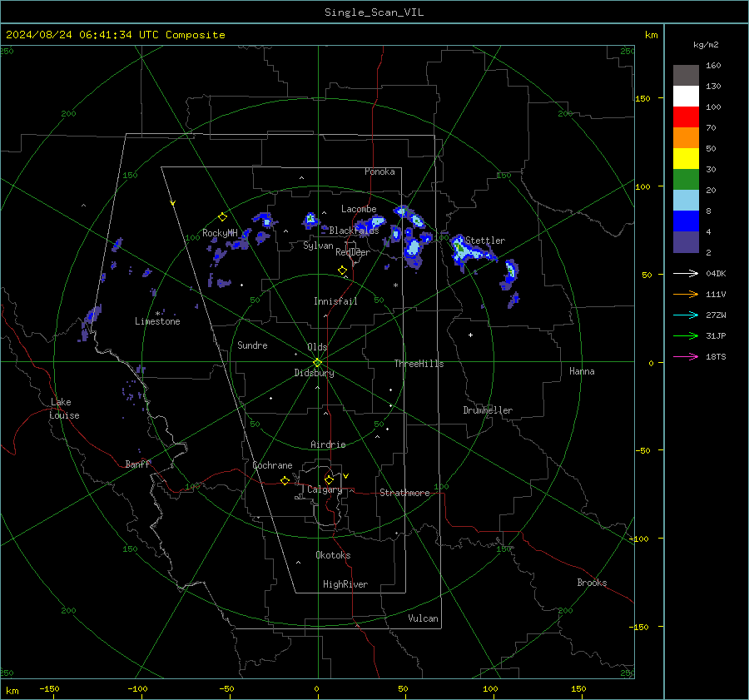
Task: Select the yellow diamond marker near Cochrane
Action: (285, 480)
